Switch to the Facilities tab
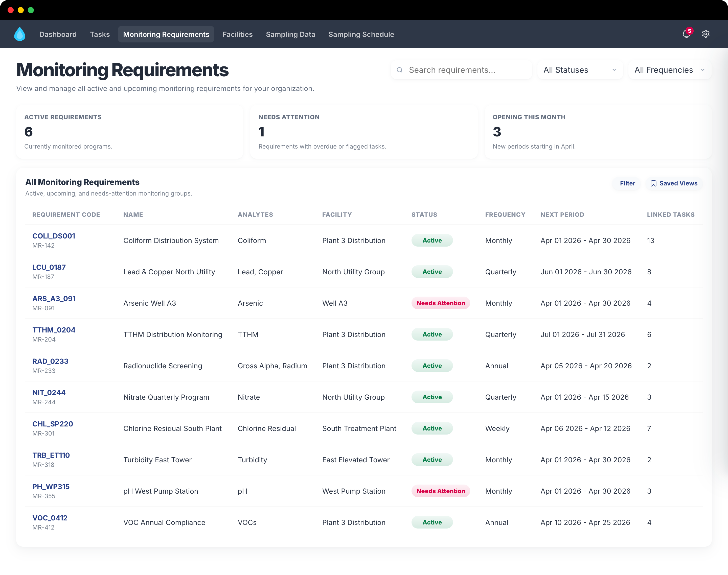Image resolution: width=728 pixels, height=575 pixels. click(238, 34)
